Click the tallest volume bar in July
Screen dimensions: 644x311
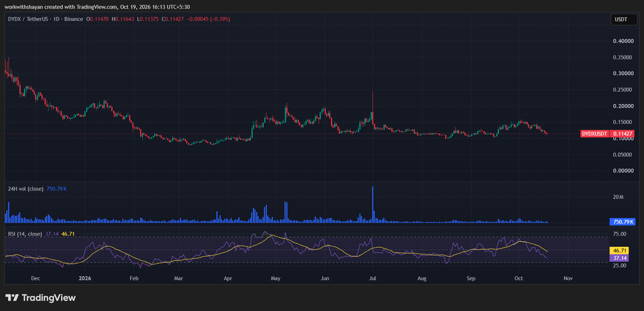pos(372,205)
